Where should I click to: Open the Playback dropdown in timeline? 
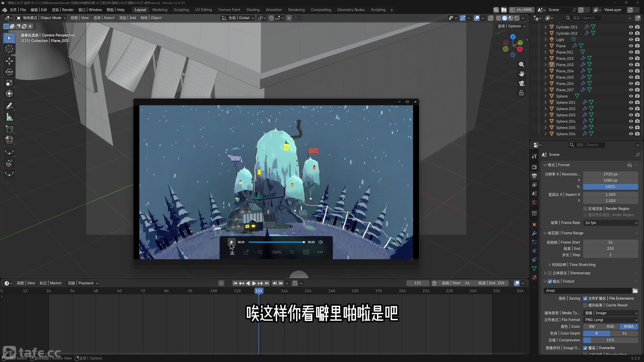(83, 283)
